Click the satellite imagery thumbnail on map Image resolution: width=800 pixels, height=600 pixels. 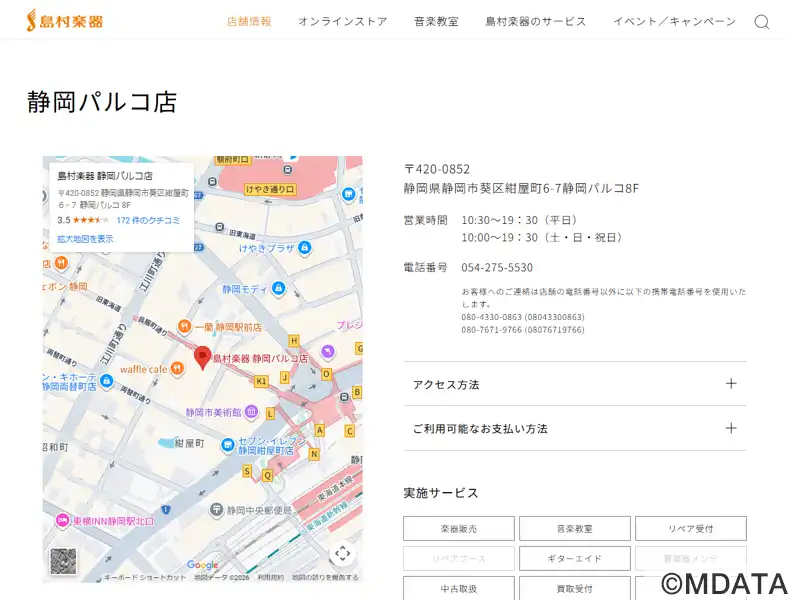(63, 561)
